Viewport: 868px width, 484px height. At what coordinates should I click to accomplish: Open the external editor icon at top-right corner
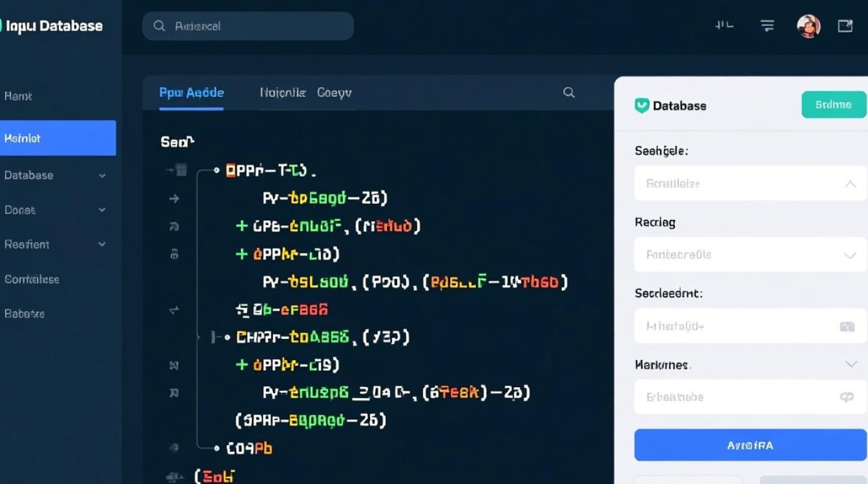(x=845, y=26)
